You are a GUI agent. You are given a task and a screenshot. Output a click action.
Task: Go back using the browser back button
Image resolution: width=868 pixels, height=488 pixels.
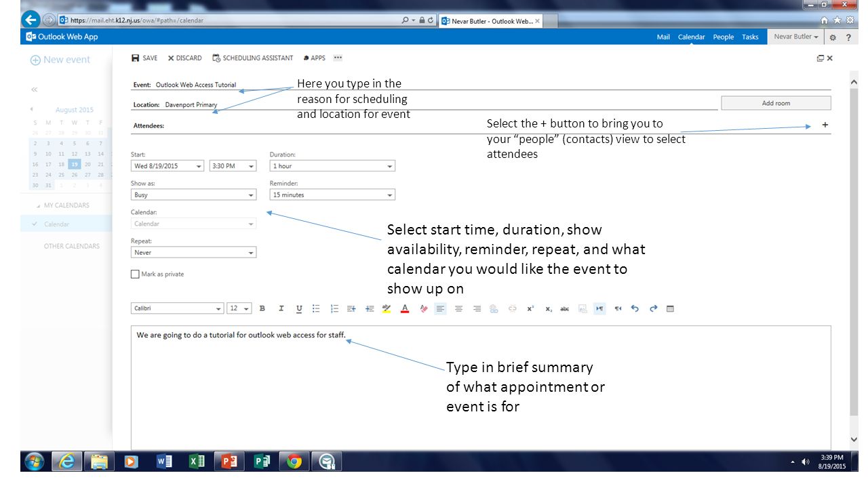(31, 20)
